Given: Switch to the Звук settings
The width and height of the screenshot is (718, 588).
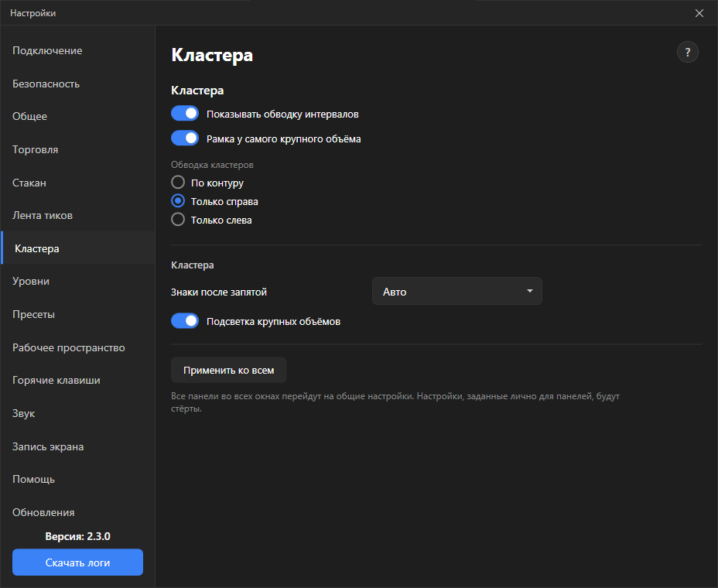Looking at the screenshot, I should click(x=78, y=413).
